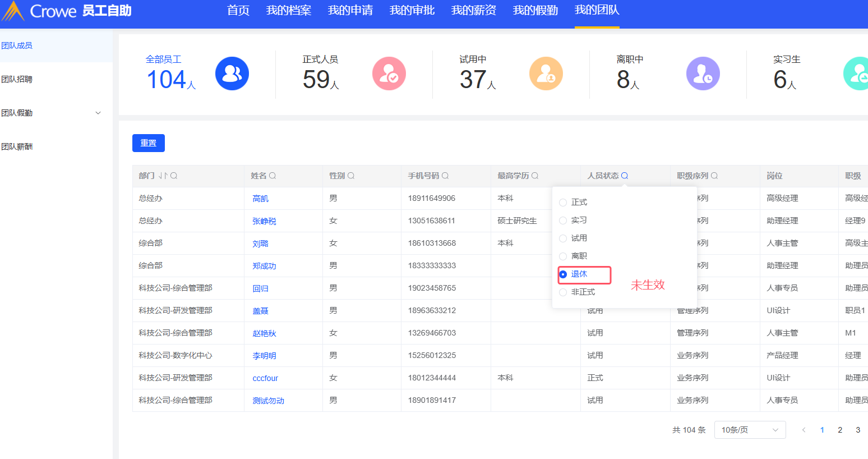
Task: Expand the 团队假勤 sidebar menu
Action: point(98,113)
